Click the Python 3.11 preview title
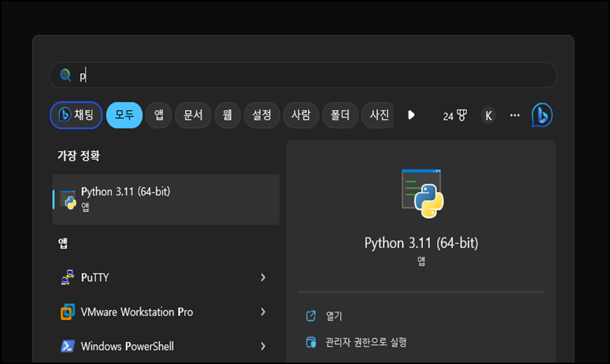 coord(421,243)
